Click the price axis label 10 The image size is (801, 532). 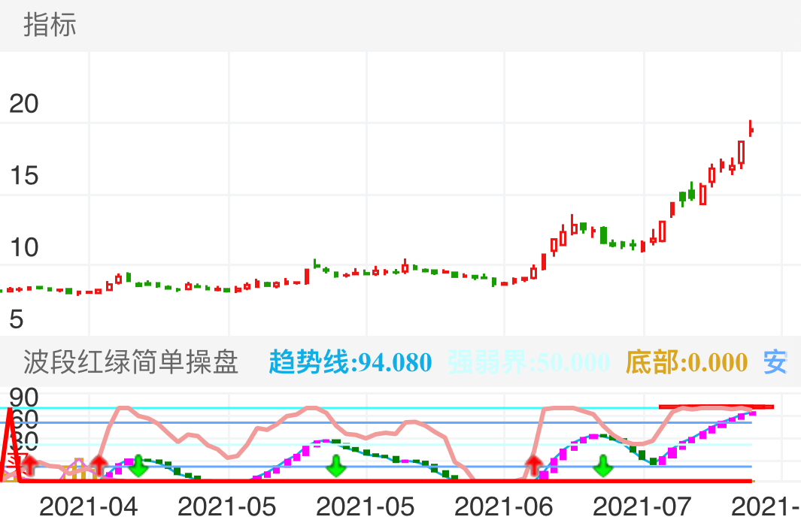[x=23, y=248]
